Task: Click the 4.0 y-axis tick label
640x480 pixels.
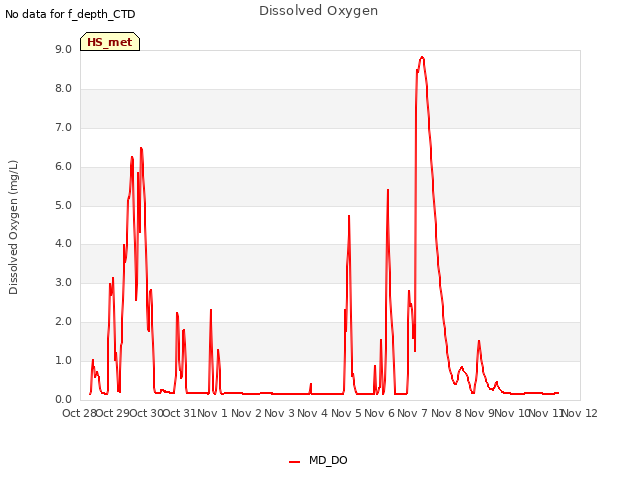Action: (x=63, y=244)
